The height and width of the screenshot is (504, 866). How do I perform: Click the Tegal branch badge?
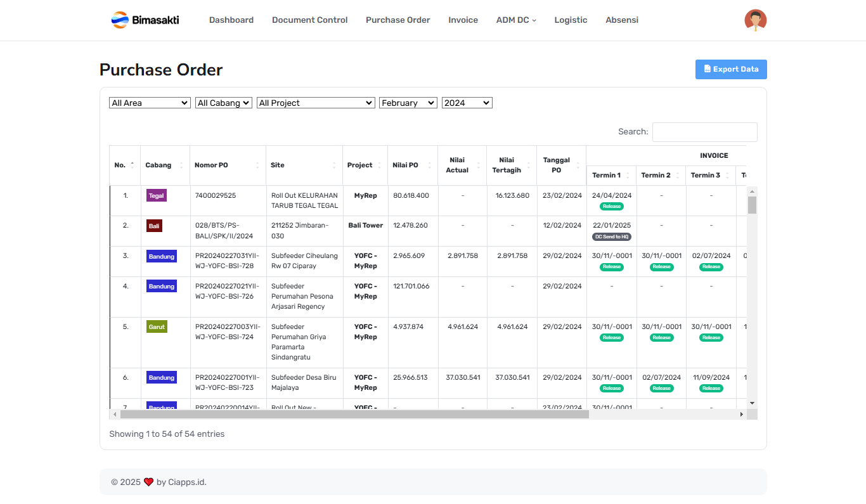point(156,196)
